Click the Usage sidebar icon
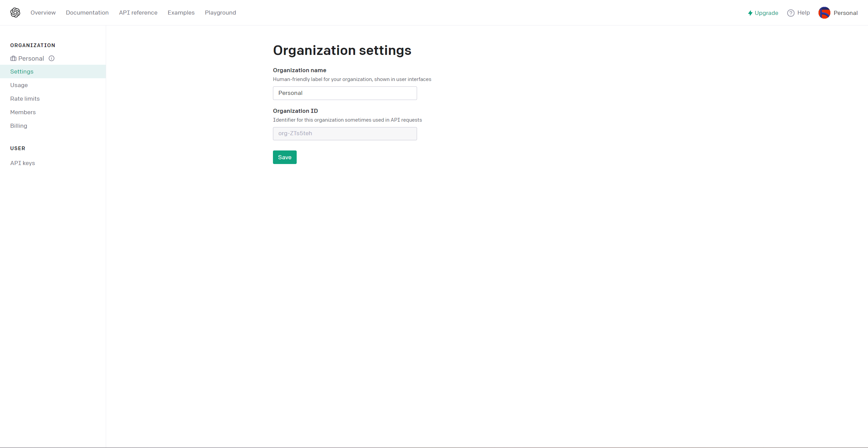Viewport: 868px width, 448px height. click(x=19, y=85)
